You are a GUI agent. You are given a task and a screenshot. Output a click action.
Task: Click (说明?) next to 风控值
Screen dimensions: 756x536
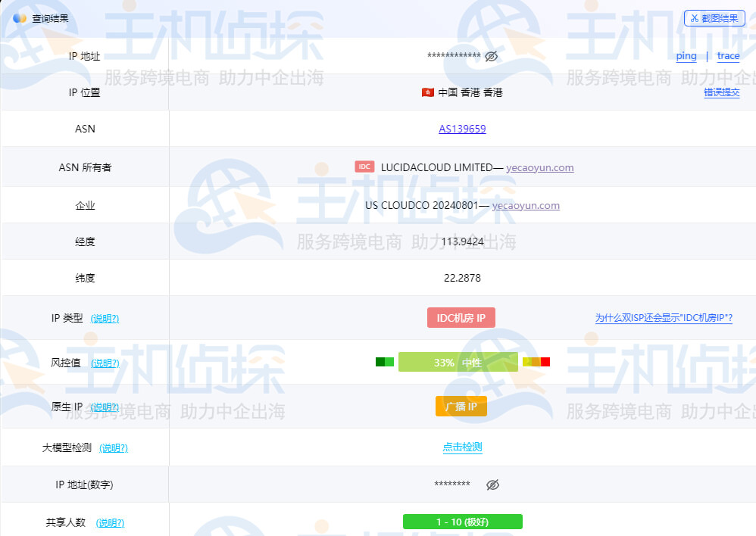tap(105, 363)
